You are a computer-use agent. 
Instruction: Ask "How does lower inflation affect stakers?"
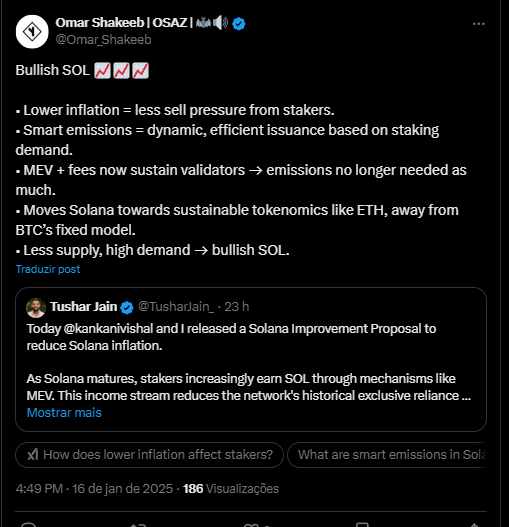tap(150, 455)
